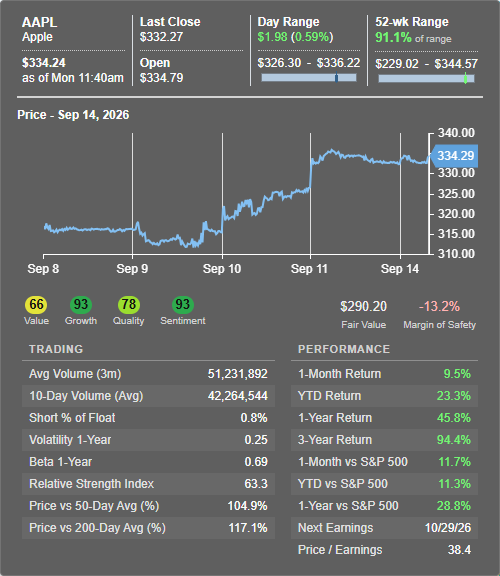Click the Volatility 1-Year value 0.25

point(256,440)
